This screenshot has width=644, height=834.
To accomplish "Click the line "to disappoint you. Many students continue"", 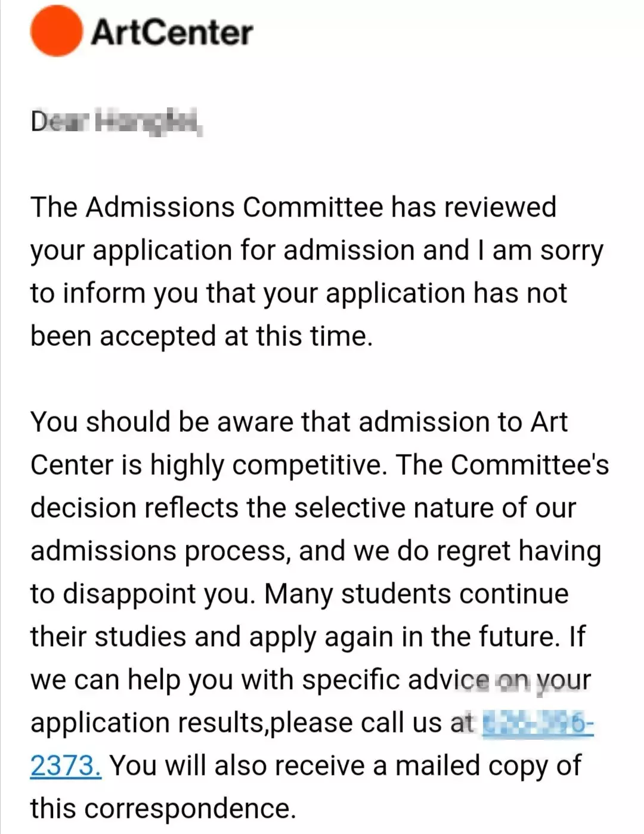I will tap(299, 594).
